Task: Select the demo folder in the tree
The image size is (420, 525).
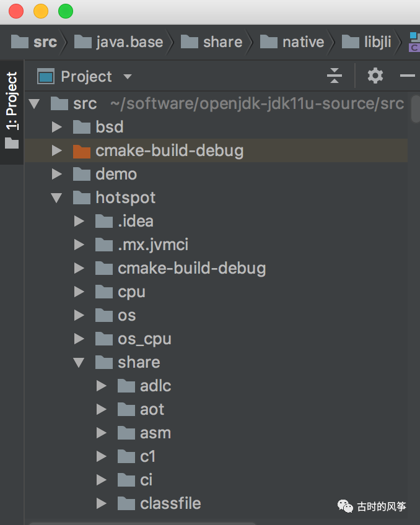Action: [x=115, y=174]
